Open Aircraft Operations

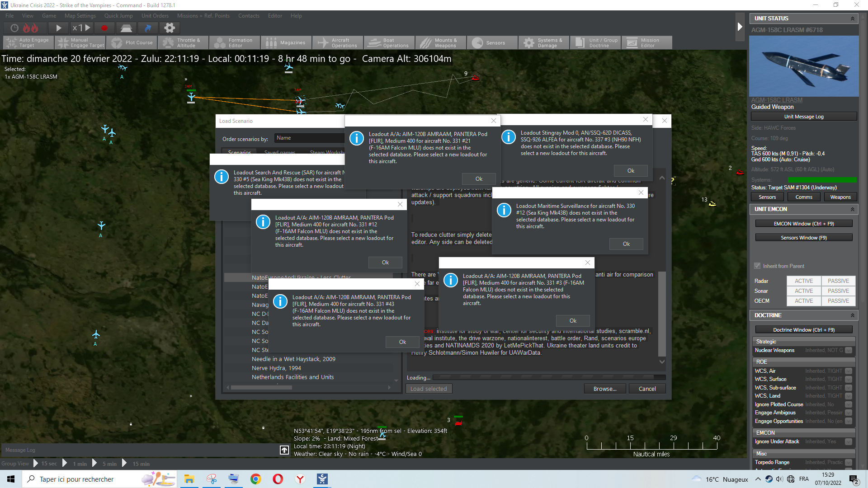tap(338, 42)
